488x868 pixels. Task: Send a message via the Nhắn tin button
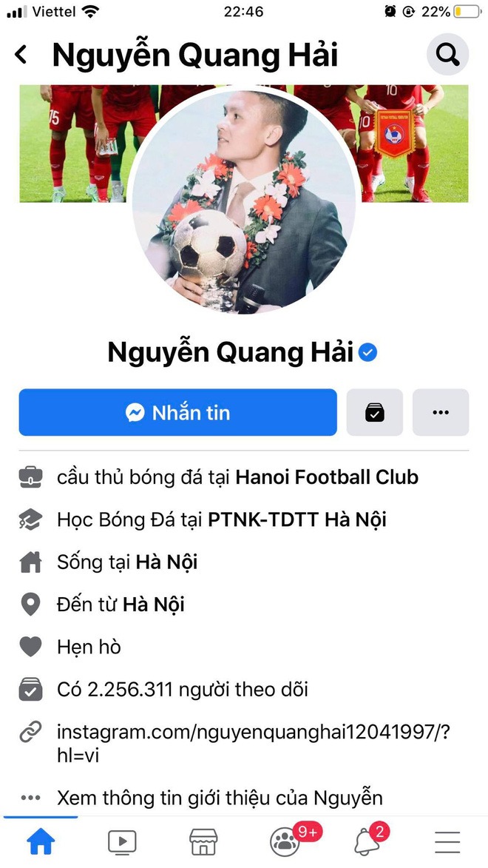(x=177, y=412)
